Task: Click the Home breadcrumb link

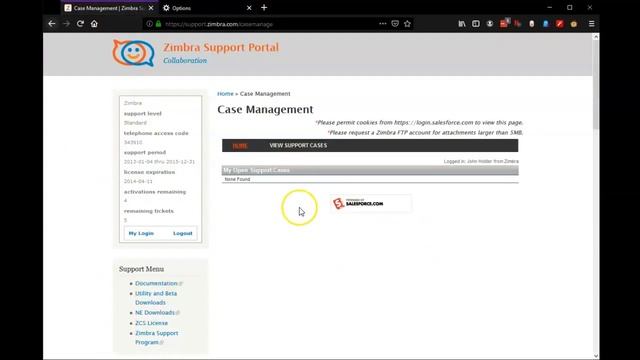Action: pyautogui.click(x=225, y=93)
